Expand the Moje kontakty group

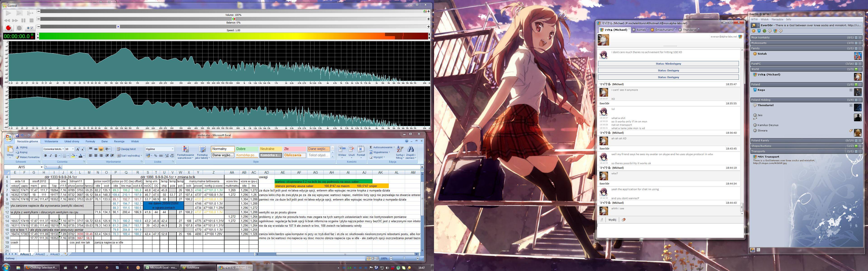[x=860, y=38]
